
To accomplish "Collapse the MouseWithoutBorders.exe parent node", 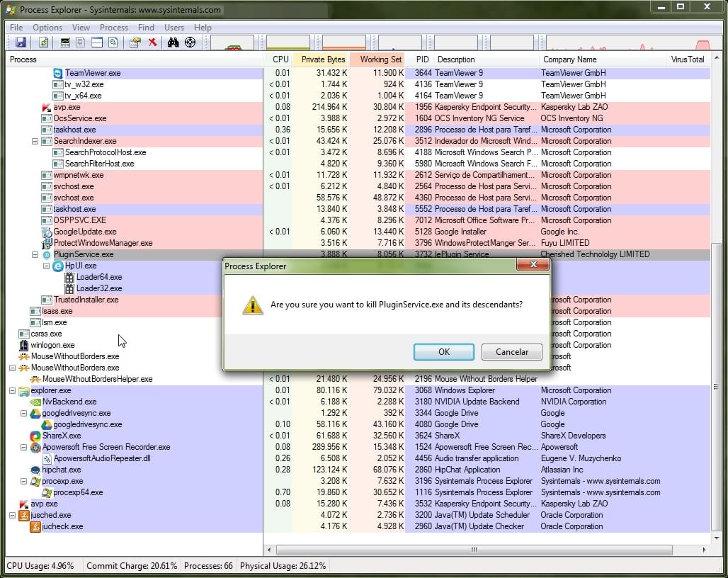I will coord(13,368).
